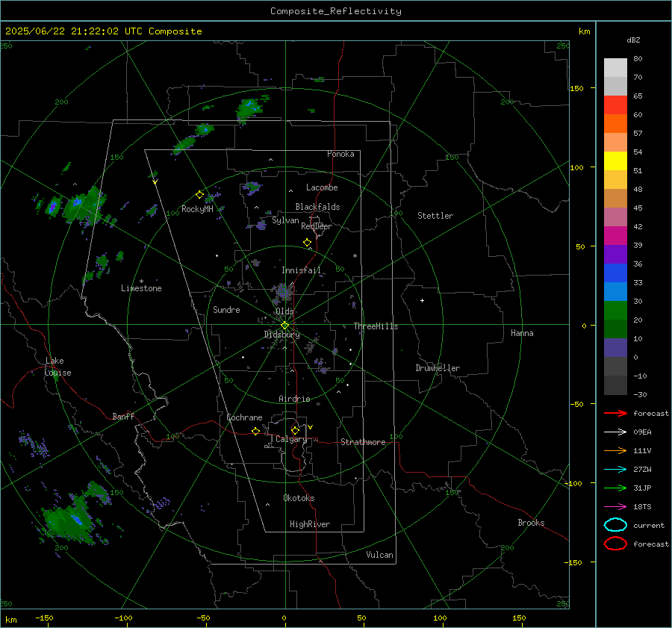Click the Brooks town label
This screenshot has height=628, width=672.
click(x=531, y=523)
